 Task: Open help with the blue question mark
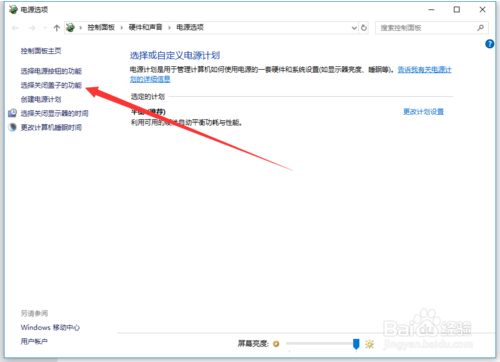(490, 44)
